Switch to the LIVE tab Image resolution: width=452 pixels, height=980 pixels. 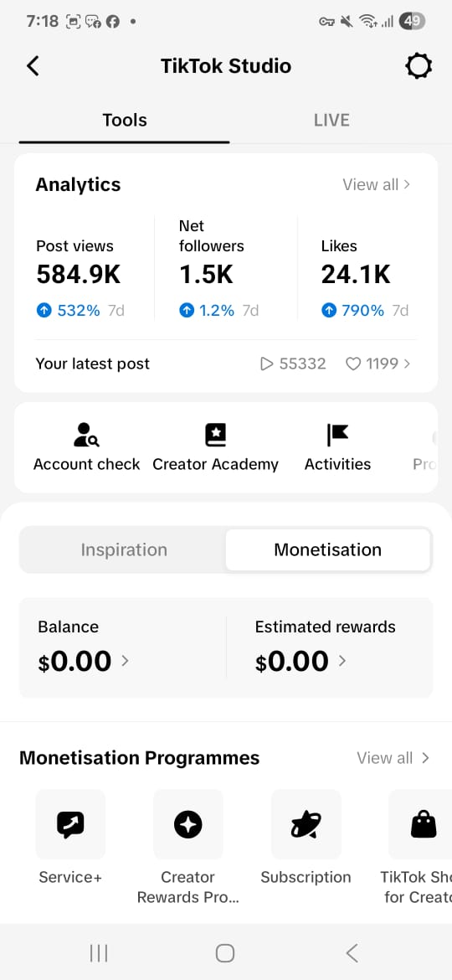(x=331, y=120)
